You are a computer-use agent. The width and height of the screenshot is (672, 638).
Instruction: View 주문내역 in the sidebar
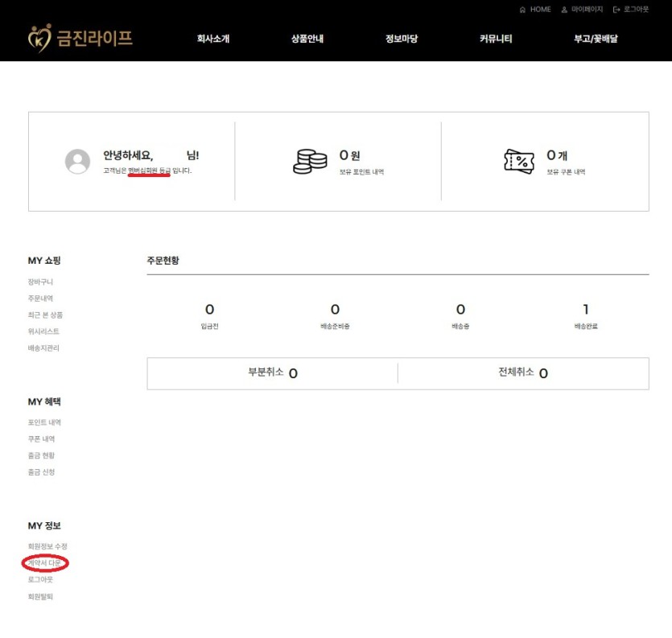click(40, 298)
